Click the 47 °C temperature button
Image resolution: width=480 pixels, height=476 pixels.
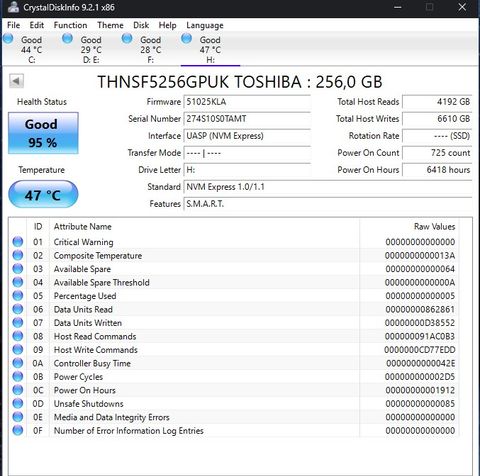pyautogui.click(x=43, y=194)
